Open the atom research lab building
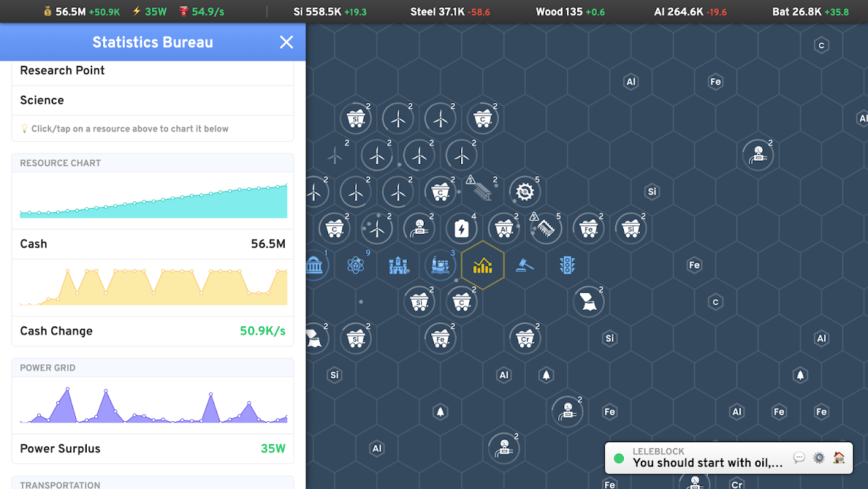868x489 pixels. (x=356, y=265)
